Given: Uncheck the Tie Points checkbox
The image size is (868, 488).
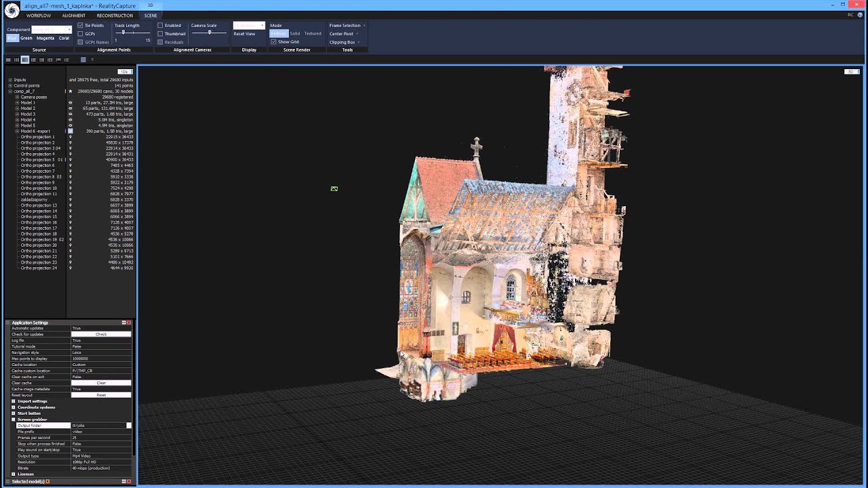Looking at the screenshot, I should (80, 26).
